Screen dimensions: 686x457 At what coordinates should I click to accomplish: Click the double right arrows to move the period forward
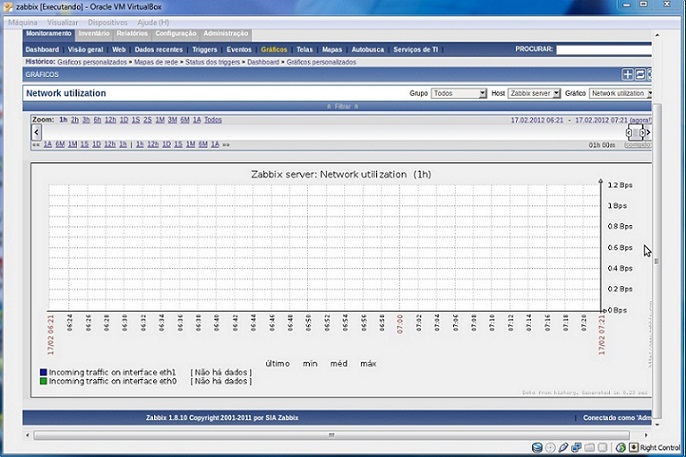click(226, 145)
